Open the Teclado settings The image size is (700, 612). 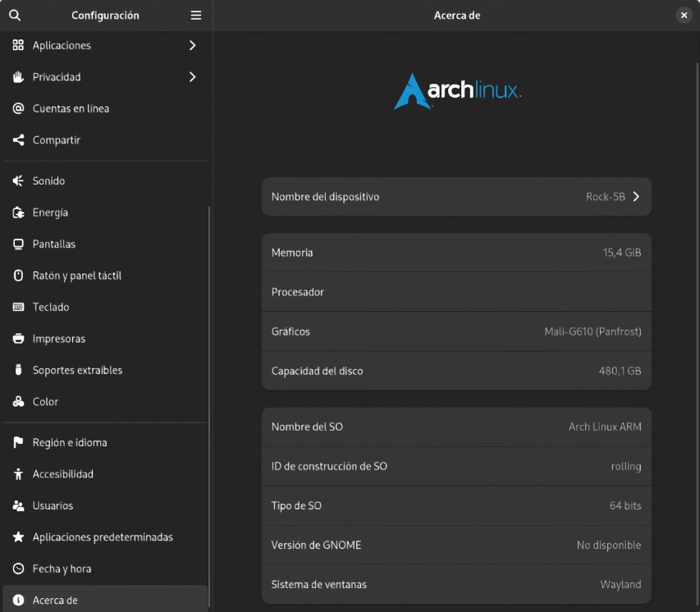click(105, 307)
